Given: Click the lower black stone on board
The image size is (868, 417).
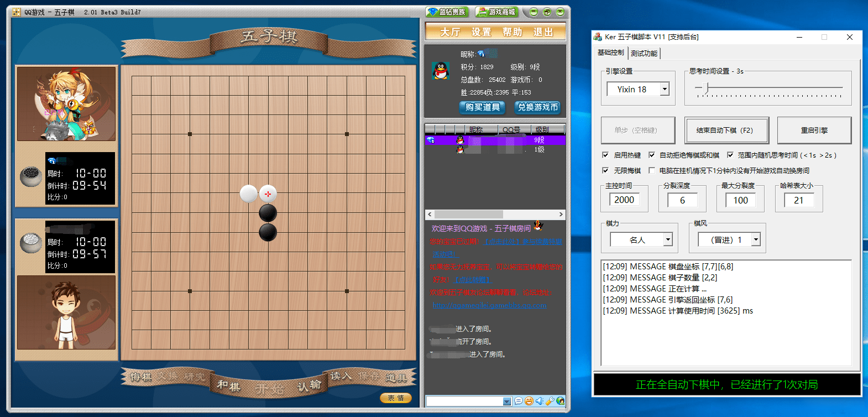Looking at the screenshot, I should [x=268, y=232].
